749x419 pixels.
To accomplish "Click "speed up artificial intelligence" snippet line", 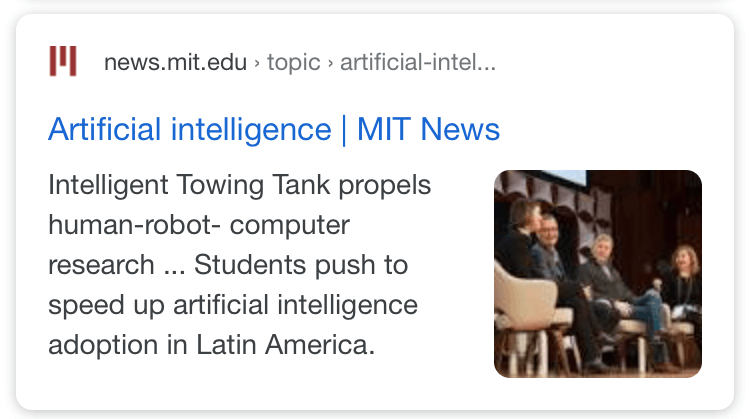I will point(233,306).
